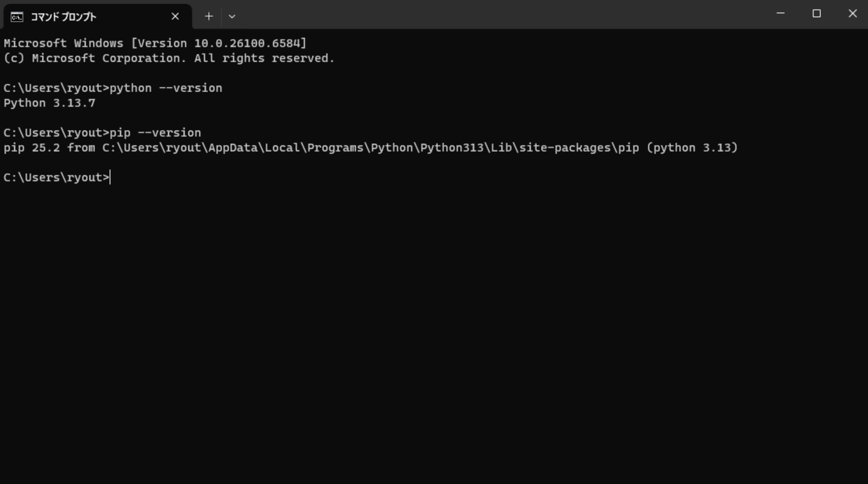The image size is (868, 484).
Task: Select the コマンド プロンプト tab title
Action: [63, 17]
